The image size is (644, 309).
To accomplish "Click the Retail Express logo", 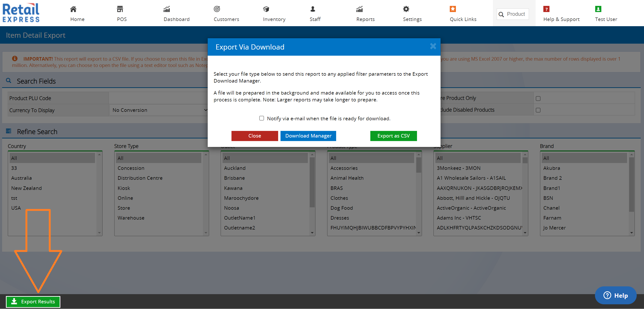I will [21, 13].
